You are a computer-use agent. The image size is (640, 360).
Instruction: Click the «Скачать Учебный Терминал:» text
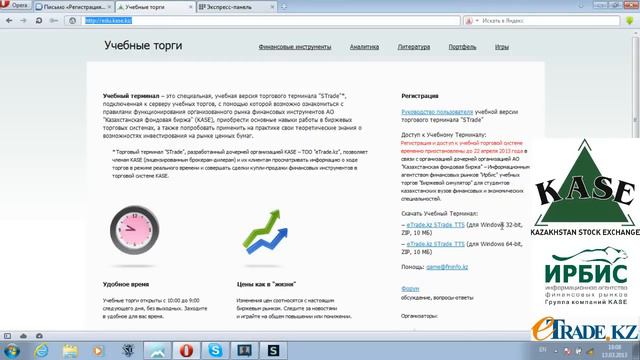tap(439, 213)
